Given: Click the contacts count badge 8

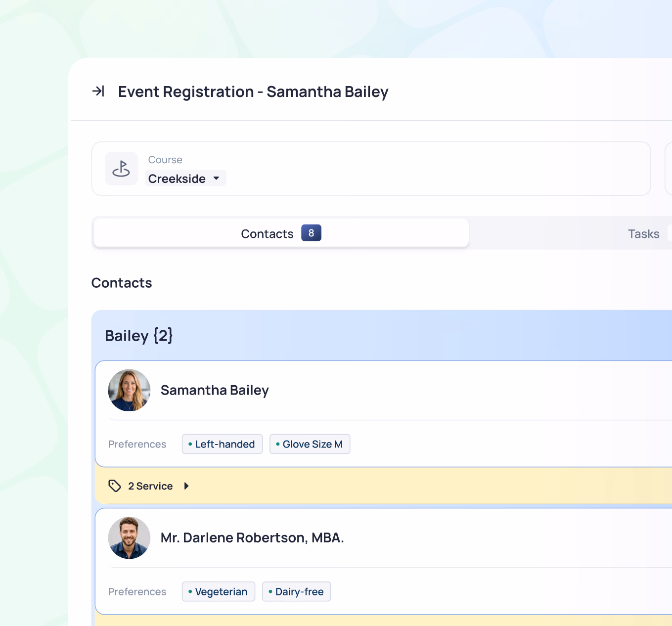Looking at the screenshot, I should click(311, 233).
